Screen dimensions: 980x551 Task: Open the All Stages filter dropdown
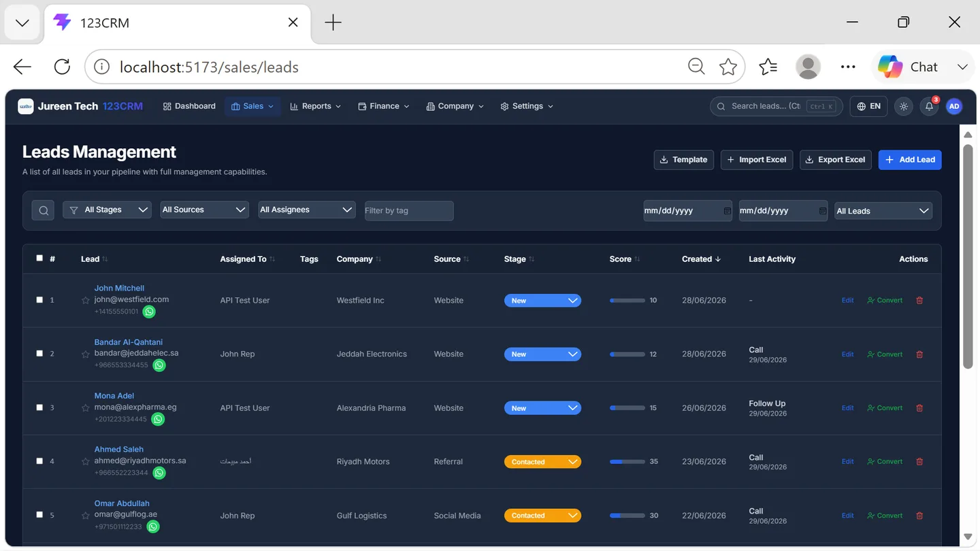point(107,210)
